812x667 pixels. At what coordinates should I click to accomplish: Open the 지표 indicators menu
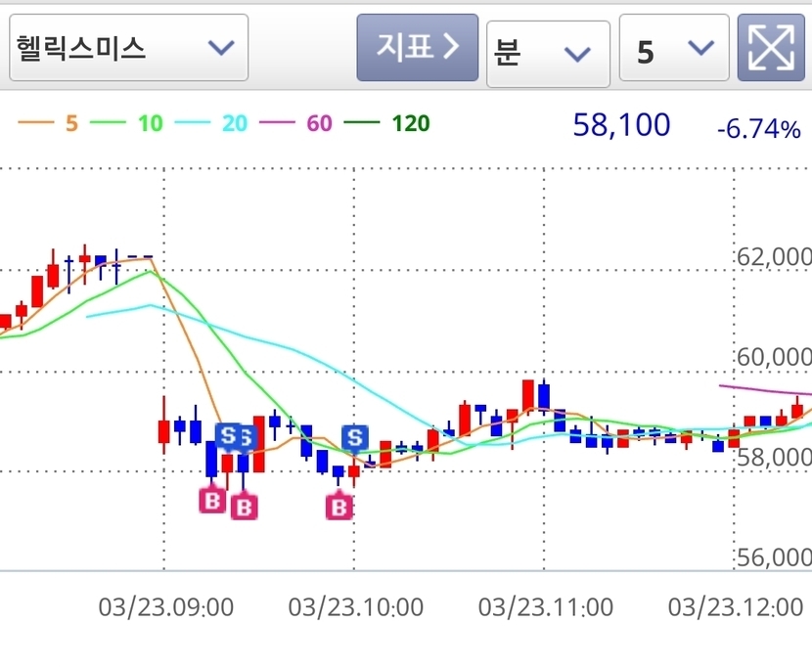pyautogui.click(x=417, y=47)
